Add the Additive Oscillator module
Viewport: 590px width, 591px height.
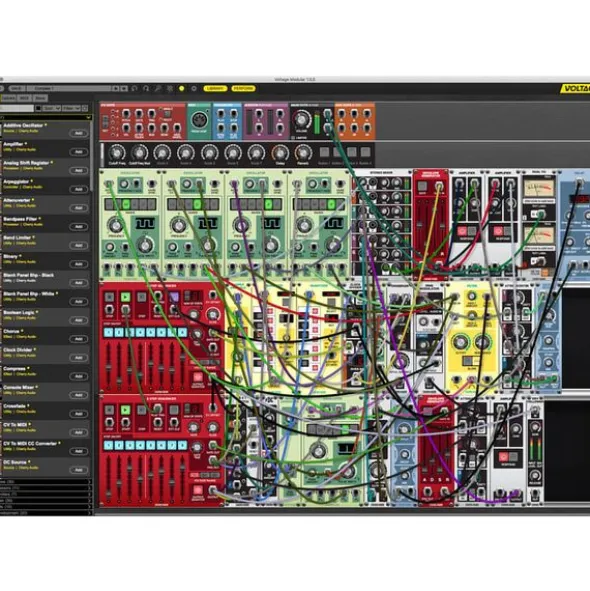pos(78,133)
